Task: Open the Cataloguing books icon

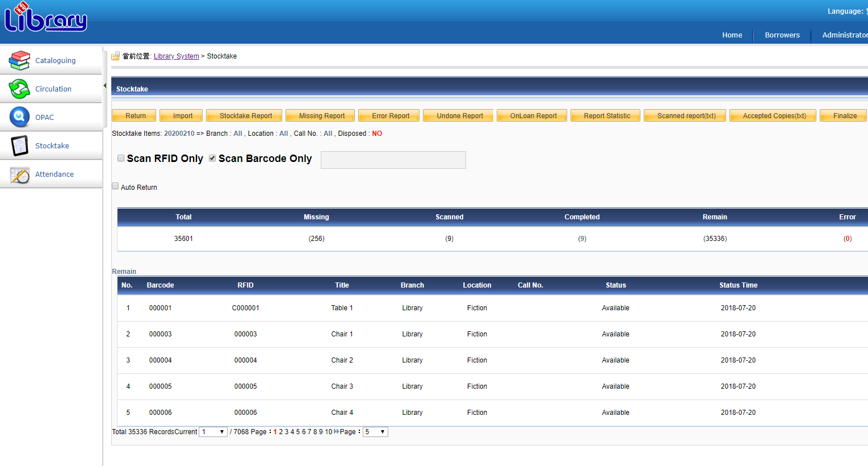Action: [19, 60]
